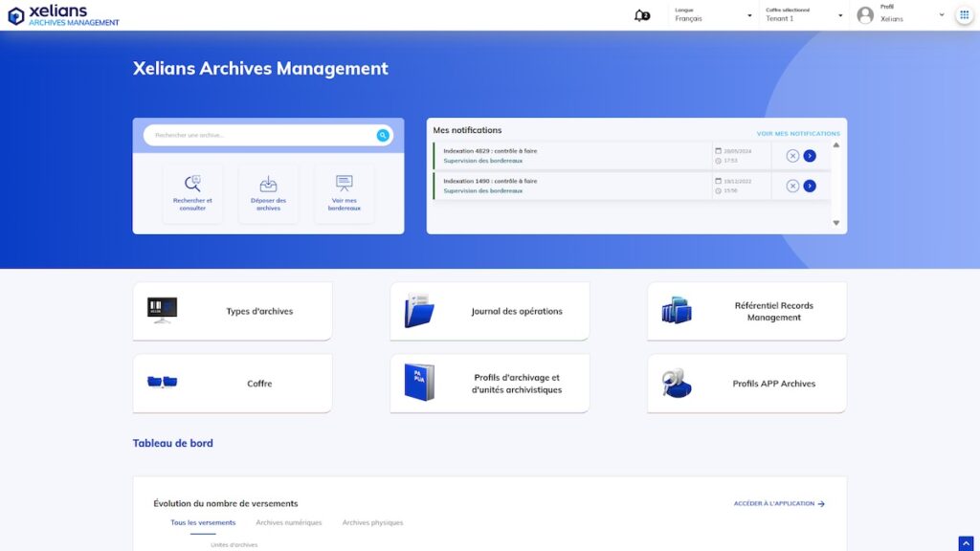Click the Référentiel Records Management binders icon
Viewport: 980px width, 551px height.
[x=677, y=311]
